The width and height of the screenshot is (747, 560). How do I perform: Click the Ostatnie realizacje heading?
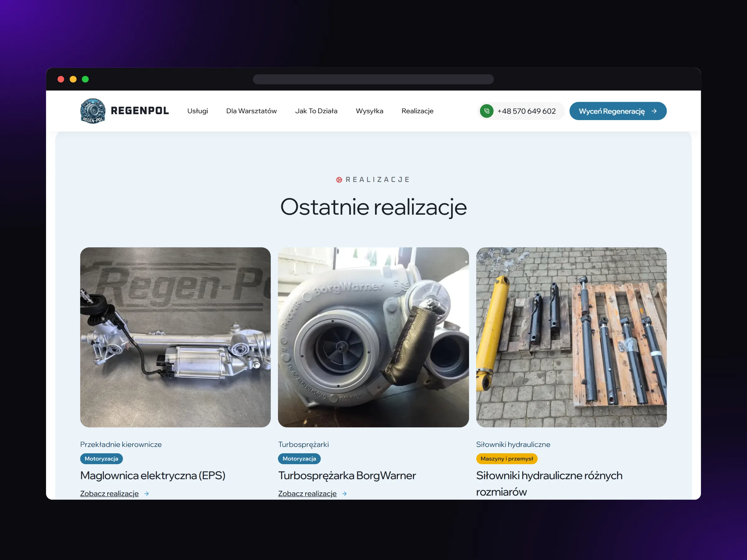tap(374, 207)
